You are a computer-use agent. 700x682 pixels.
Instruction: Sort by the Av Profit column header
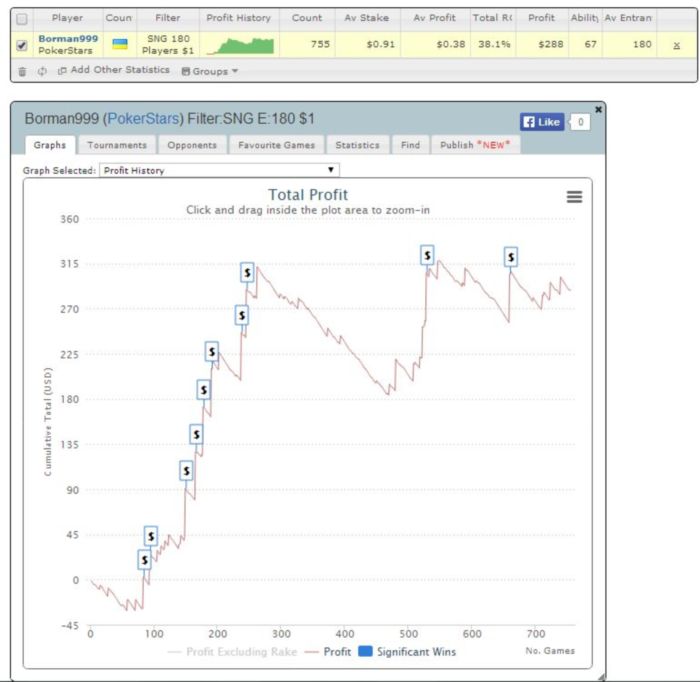point(434,18)
